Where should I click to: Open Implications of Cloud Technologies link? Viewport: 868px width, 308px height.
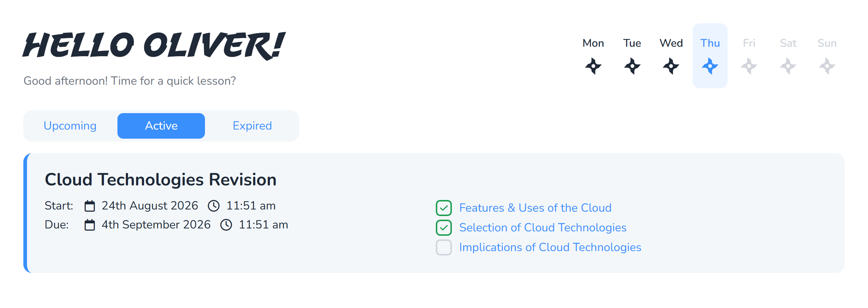pos(550,247)
